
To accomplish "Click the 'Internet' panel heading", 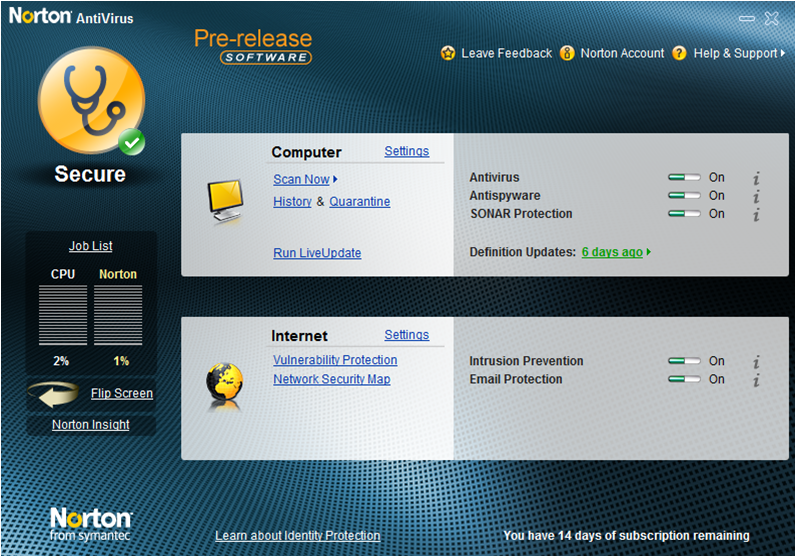I will (300, 336).
